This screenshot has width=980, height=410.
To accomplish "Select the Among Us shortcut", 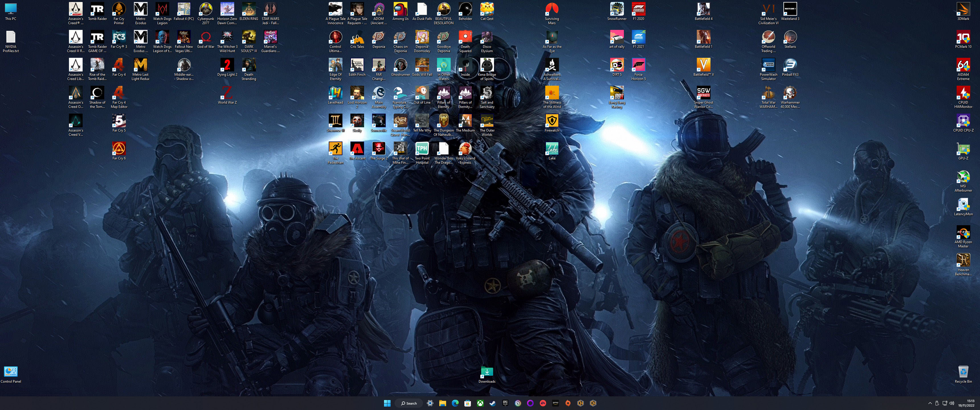I will [400, 12].
